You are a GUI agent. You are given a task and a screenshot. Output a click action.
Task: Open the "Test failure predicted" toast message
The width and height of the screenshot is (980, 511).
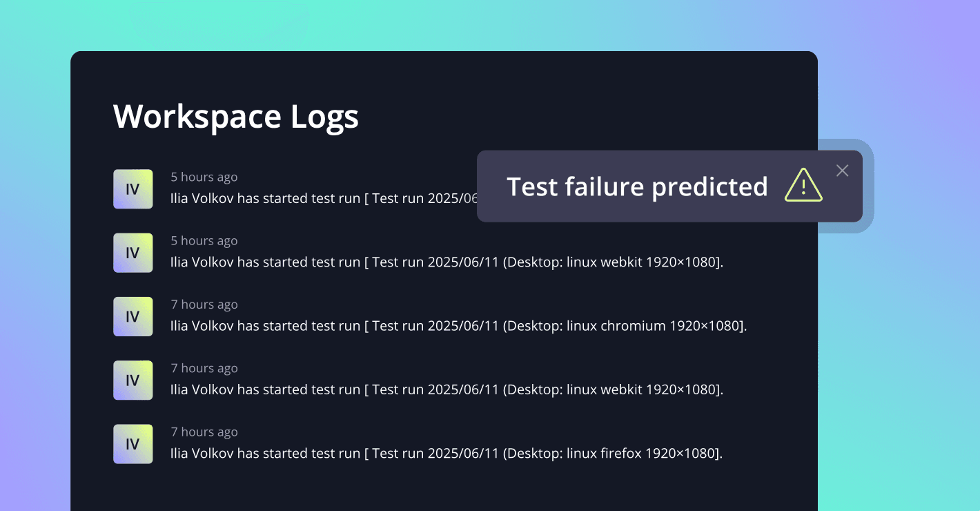coord(669,186)
